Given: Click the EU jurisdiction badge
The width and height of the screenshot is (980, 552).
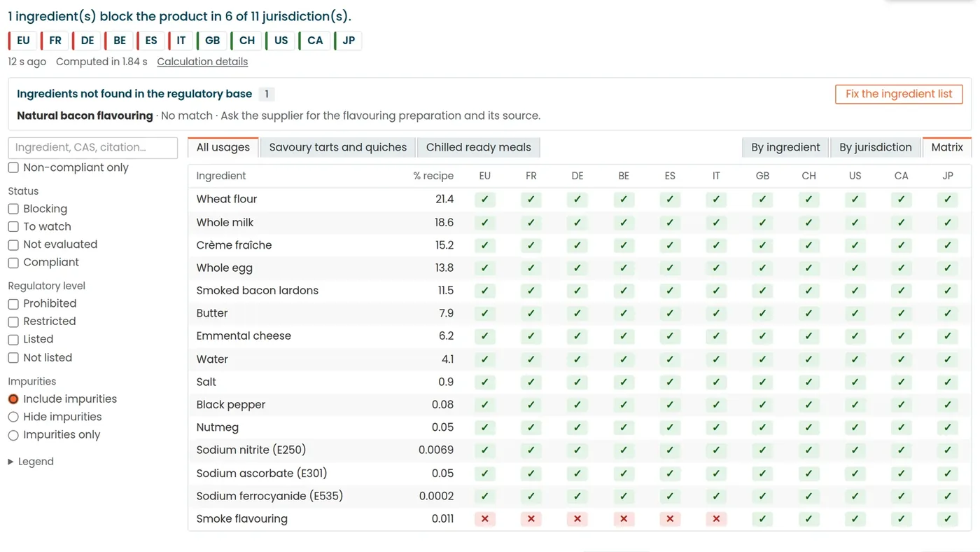Looking at the screenshot, I should [x=22, y=40].
